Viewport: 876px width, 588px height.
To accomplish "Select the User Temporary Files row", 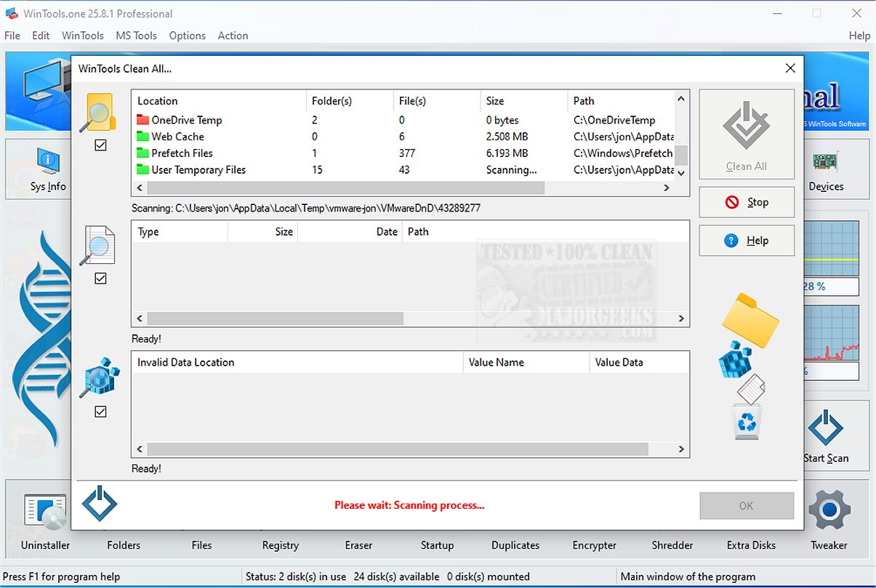I will 403,170.
